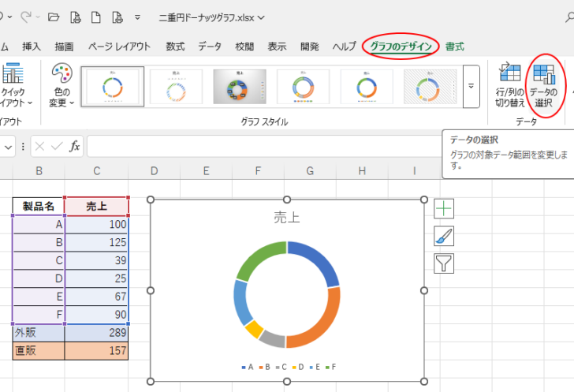Select the fourth chart style thumbnail with outlined donut
The height and width of the screenshot is (392, 574).
click(x=303, y=87)
